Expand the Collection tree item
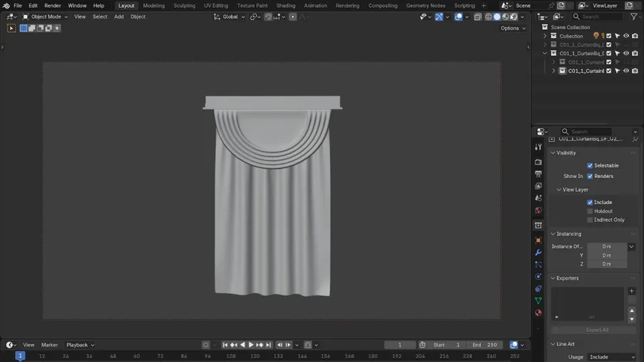 coord(545,36)
